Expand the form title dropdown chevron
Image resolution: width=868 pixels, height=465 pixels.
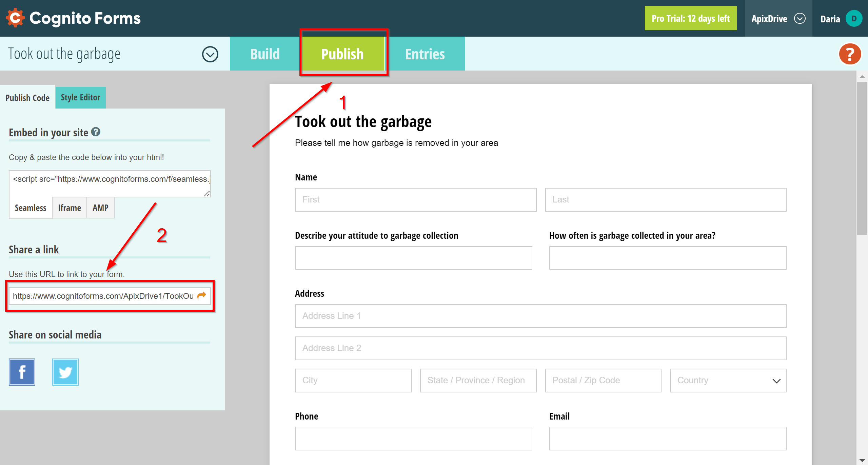(x=211, y=53)
